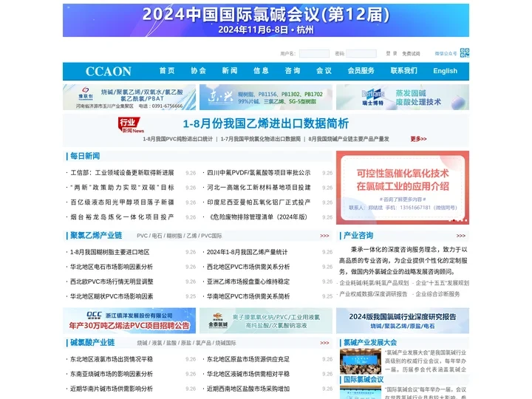Open 工信部：工业领域设备更新取得新进展
This screenshot has height=399, width=532.
[122, 173]
